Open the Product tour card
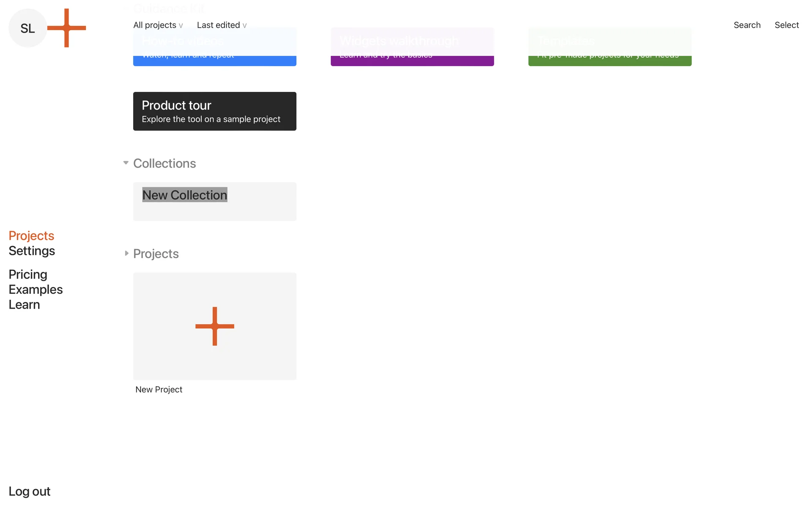 pyautogui.click(x=214, y=111)
